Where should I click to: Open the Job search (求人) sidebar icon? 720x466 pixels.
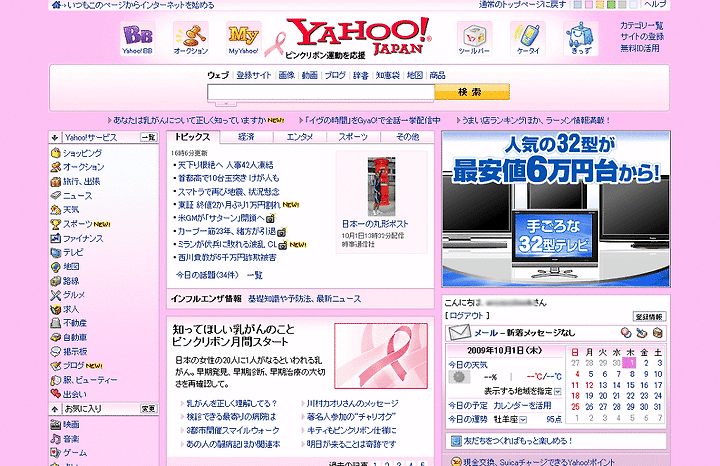pos(56,309)
